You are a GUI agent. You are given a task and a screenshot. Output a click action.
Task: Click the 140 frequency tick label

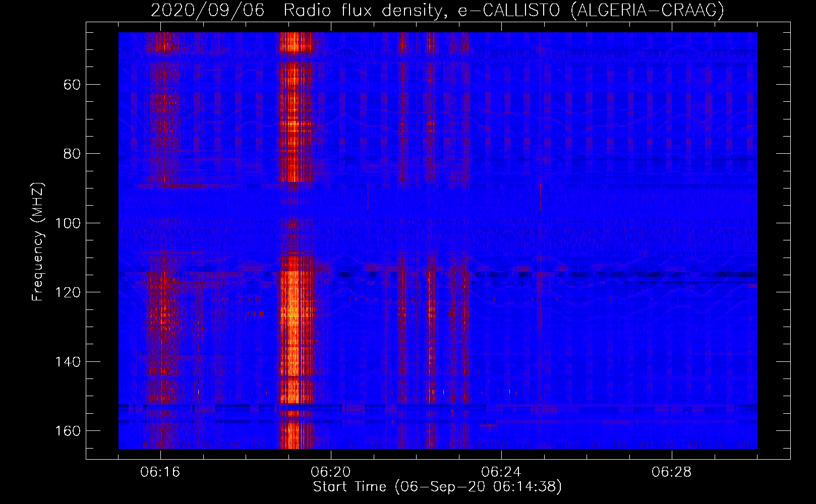click(x=68, y=362)
